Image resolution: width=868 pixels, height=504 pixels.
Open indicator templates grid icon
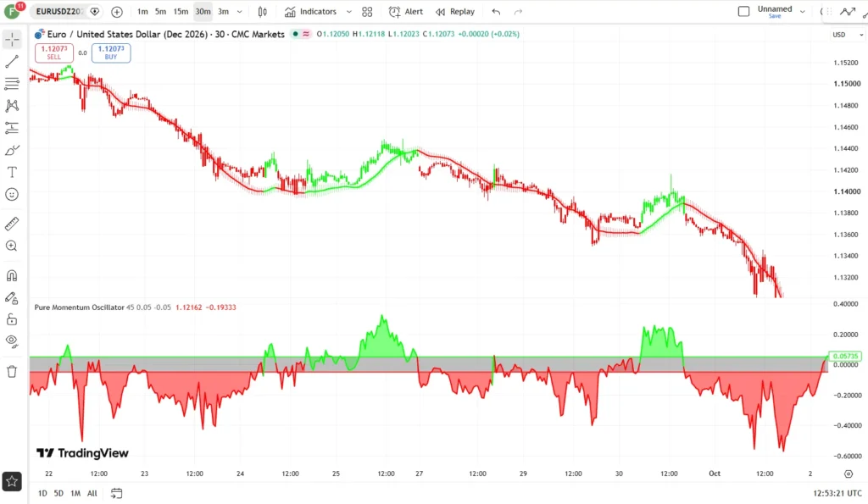tap(367, 11)
